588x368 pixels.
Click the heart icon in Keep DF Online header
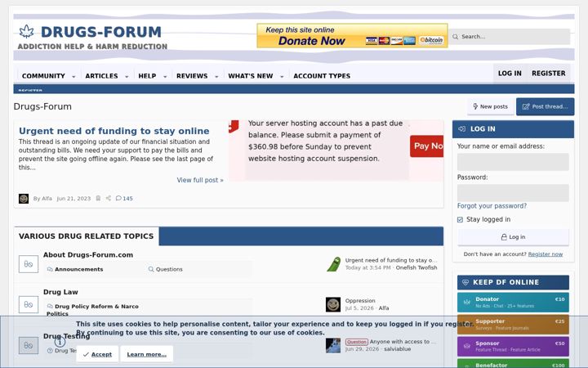[x=465, y=282]
